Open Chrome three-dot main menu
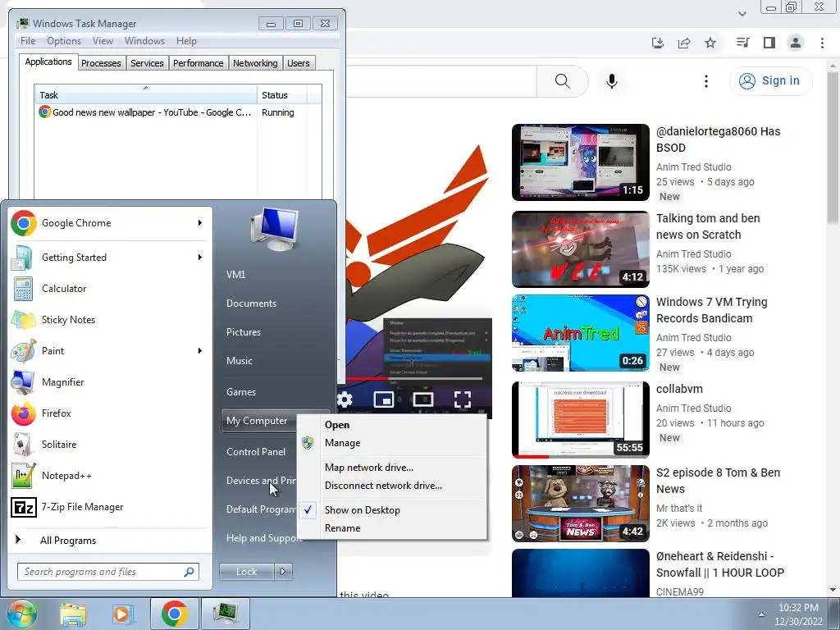 click(822, 43)
